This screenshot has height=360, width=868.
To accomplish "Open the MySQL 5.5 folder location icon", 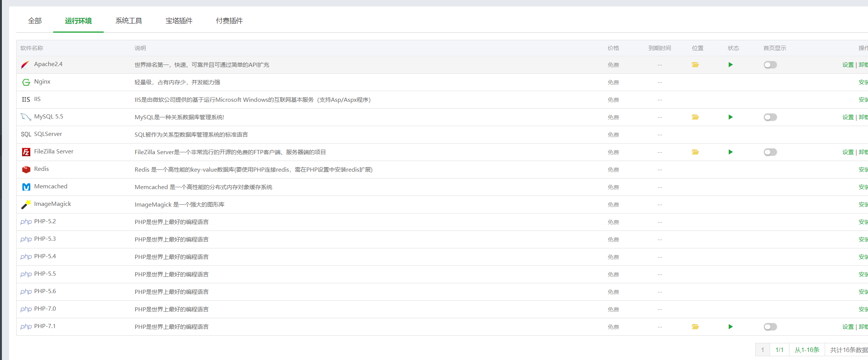I will coord(695,117).
